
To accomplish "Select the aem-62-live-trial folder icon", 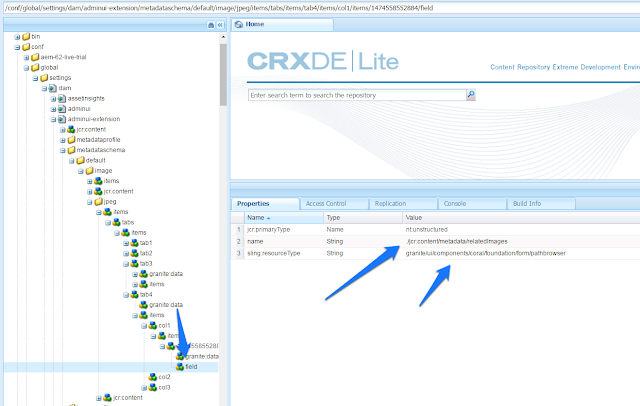I will click(35, 57).
